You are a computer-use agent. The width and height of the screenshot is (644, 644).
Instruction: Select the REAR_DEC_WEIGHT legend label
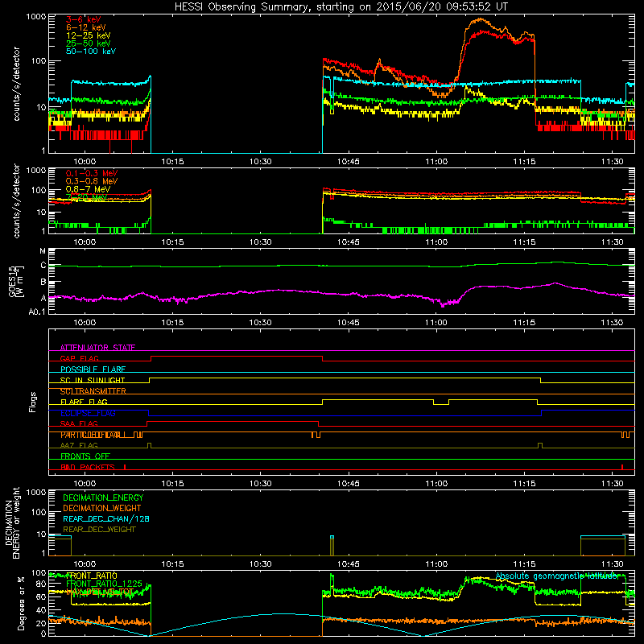point(99,530)
